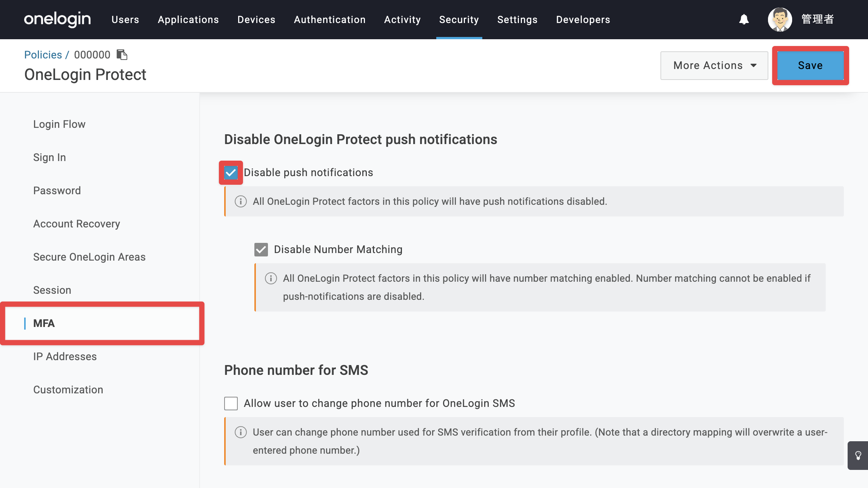Open the Applications menu

188,20
